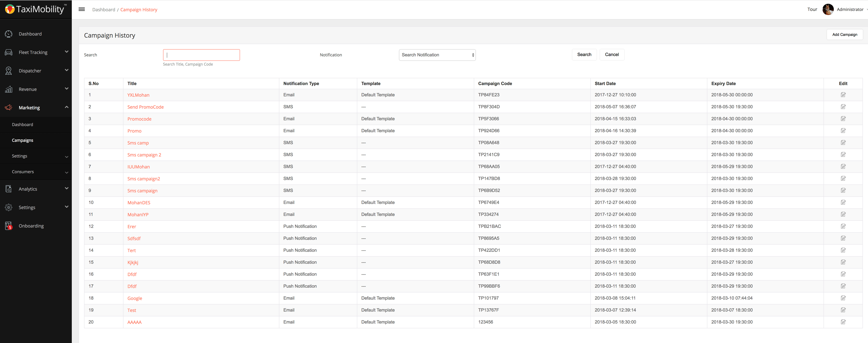Image resolution: width=868 pixels, height=343 pixels.
Task: Open the Promo campaign title link
Action: click(134, 131)
